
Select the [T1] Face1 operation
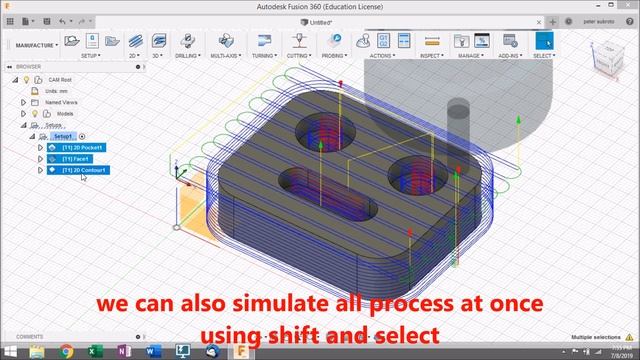(70, 159)
